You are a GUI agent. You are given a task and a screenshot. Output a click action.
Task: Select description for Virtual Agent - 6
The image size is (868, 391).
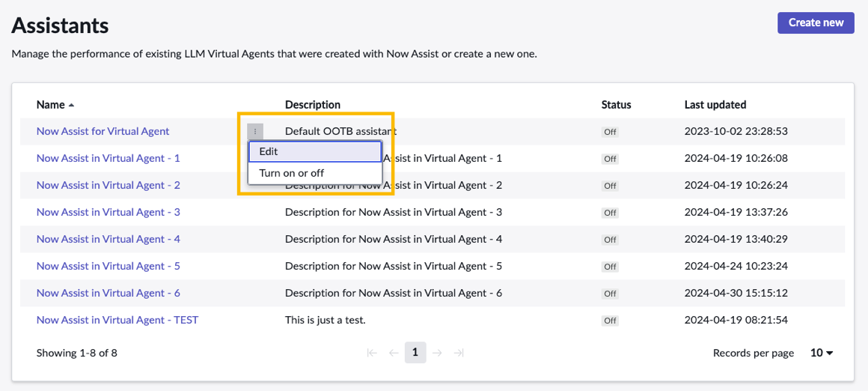(394, 292)
